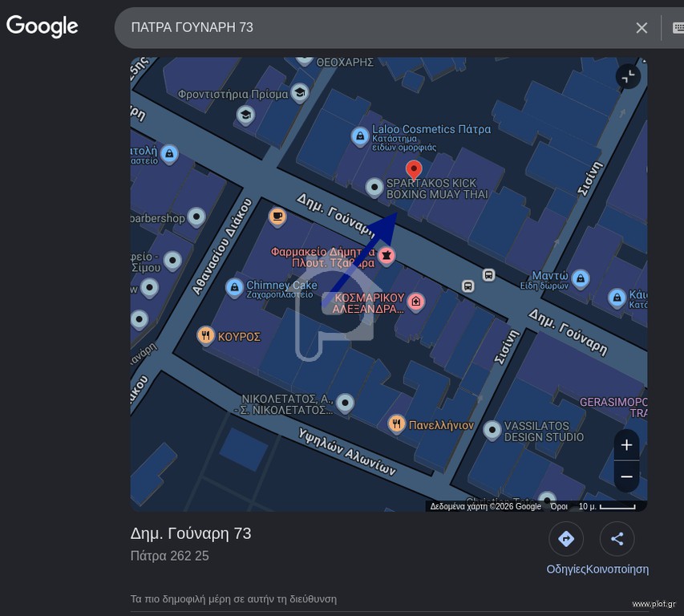Click the barbershop map pin

click(196, 217)
